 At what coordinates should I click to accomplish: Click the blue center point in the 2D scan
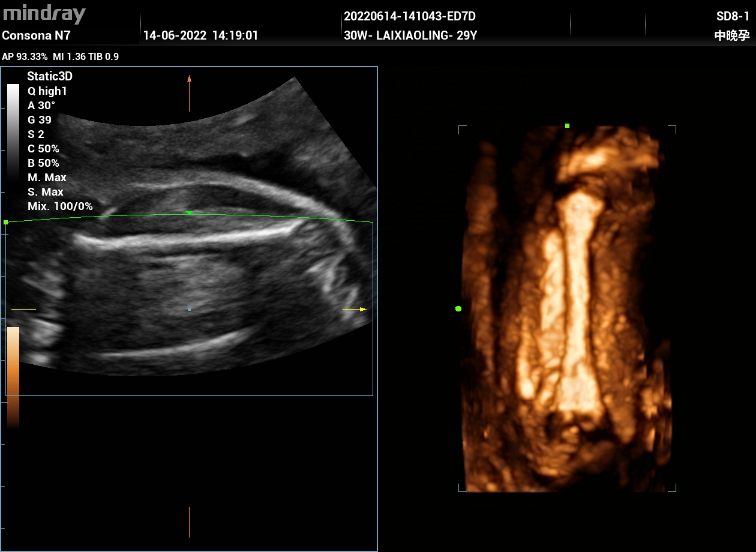point(189,309)
